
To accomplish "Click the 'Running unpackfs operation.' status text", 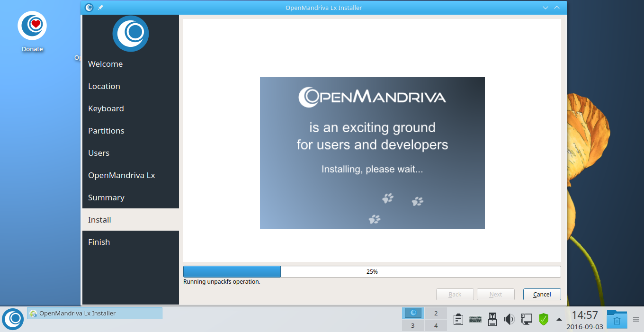I will [x=222, y=281].
